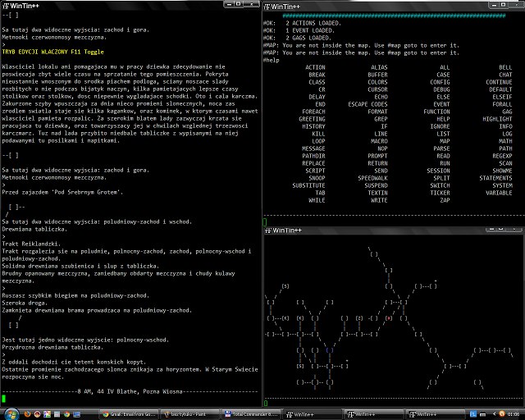This screenshot has height=420, width=525.
Task: Open the Gmail taskbar window
Action: point(130,414)
